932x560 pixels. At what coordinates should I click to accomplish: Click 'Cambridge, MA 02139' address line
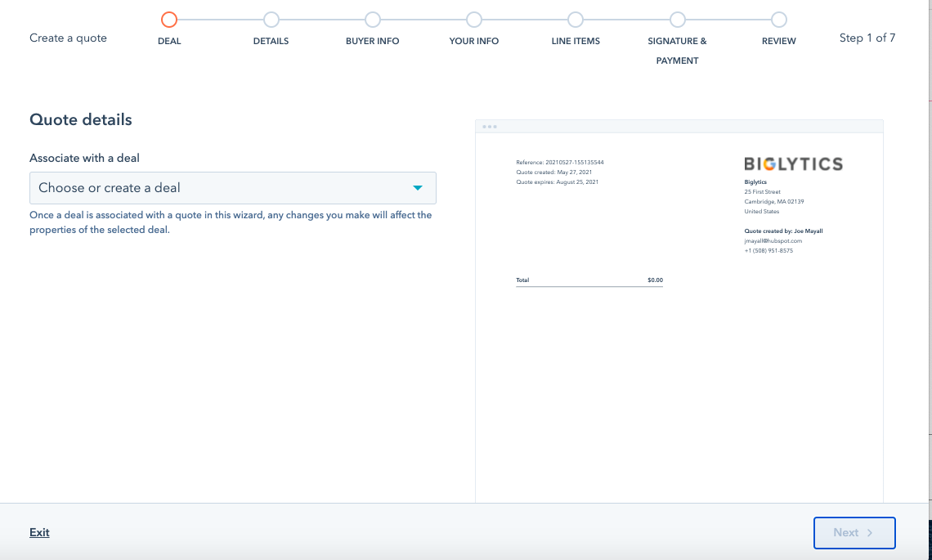774,202
